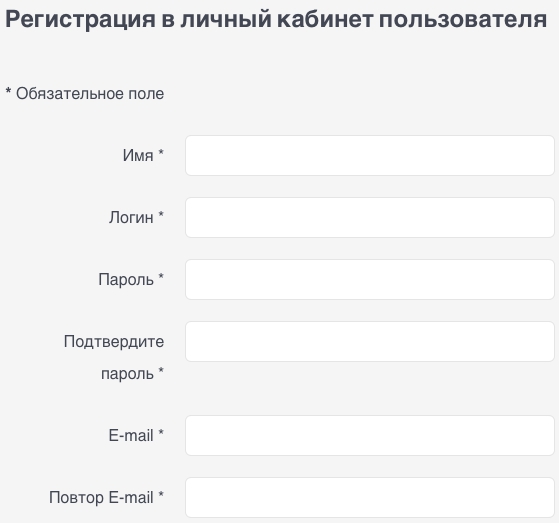559x523 pixels.
Task: Select the Пароль password field
Action: tap(370, 280)
